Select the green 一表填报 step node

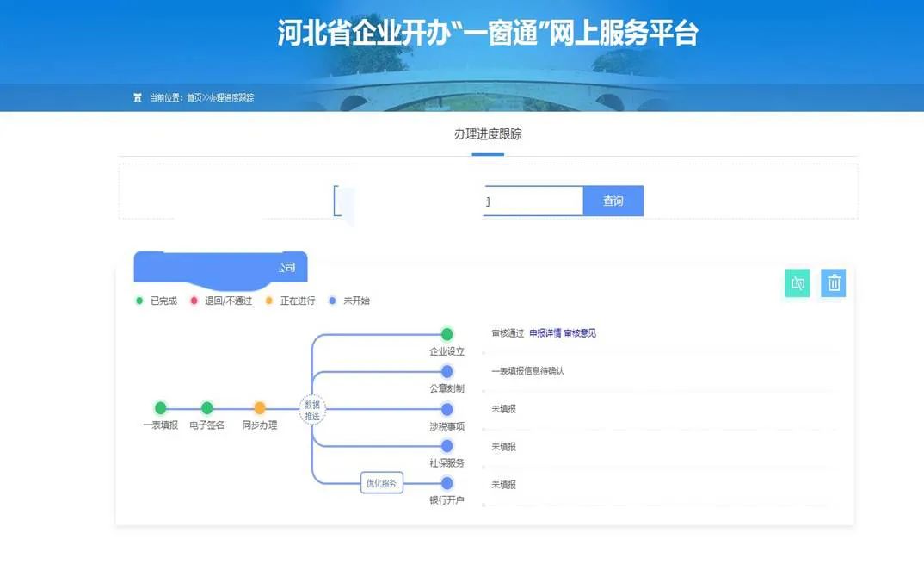coord(160,407)
